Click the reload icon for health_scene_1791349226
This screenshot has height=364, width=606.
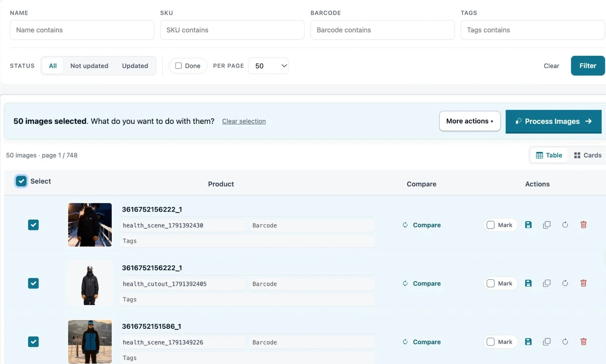(x=565, y=342)
